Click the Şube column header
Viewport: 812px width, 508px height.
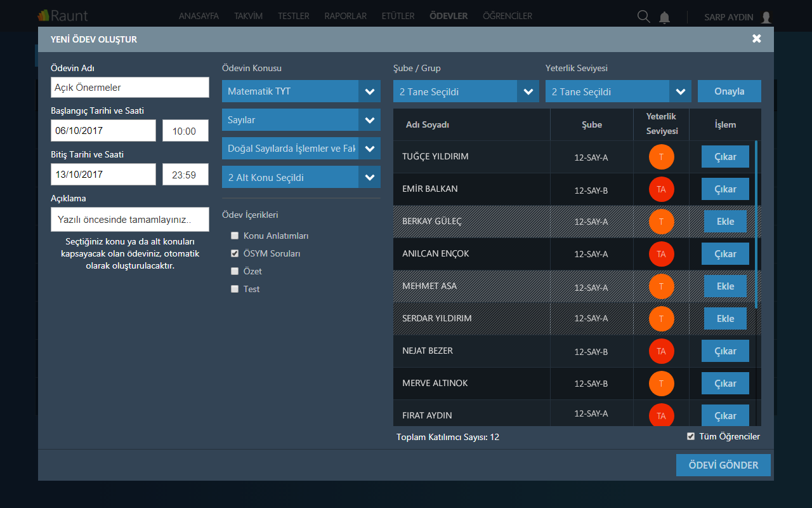(x=592, y=124)
